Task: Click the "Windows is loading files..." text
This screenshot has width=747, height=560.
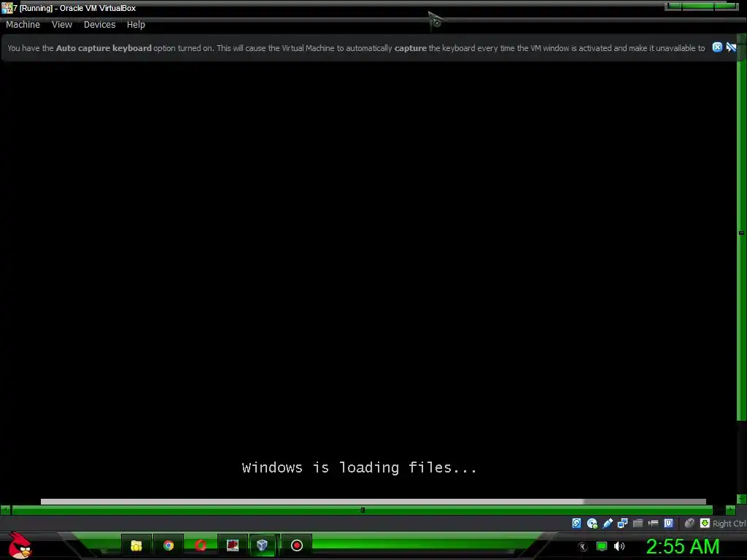Action: 359,467
